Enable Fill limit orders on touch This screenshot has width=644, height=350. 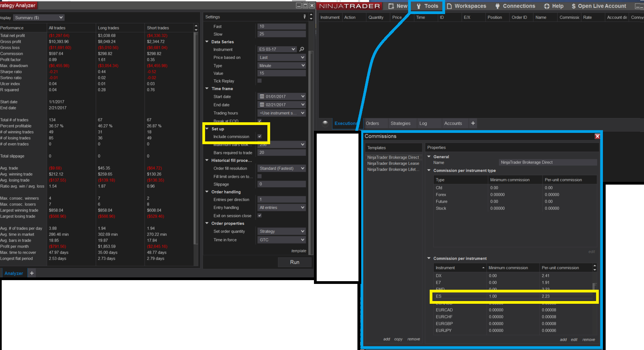tap(260, 176)
